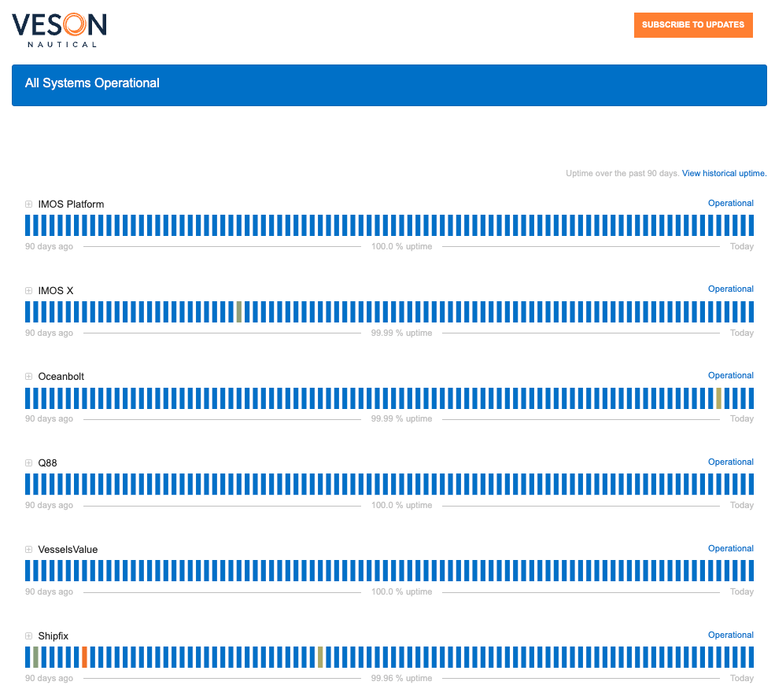Click the Veson Nautical logo
775x700 pixels.
point(59,28)
